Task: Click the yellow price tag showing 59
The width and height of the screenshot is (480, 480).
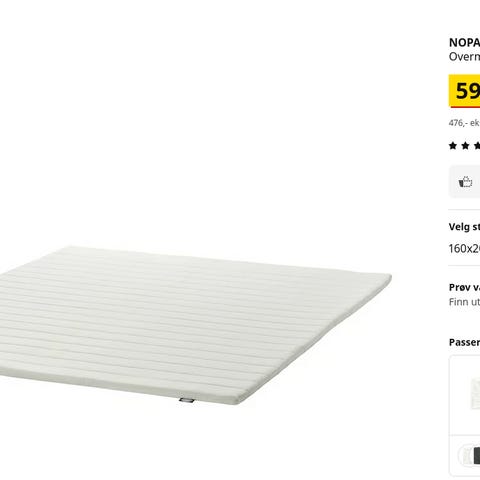Action: (x=464, y=91)
